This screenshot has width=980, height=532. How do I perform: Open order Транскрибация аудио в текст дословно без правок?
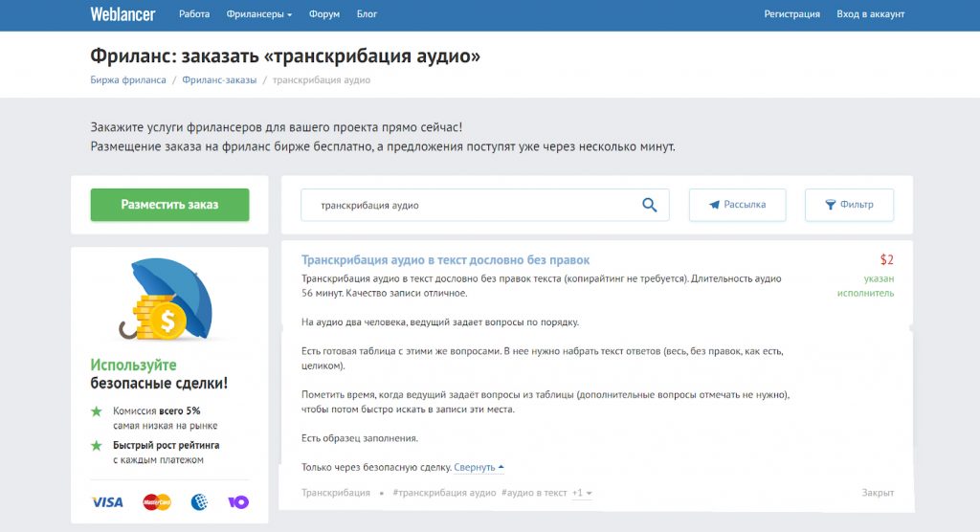pos(446,260)
